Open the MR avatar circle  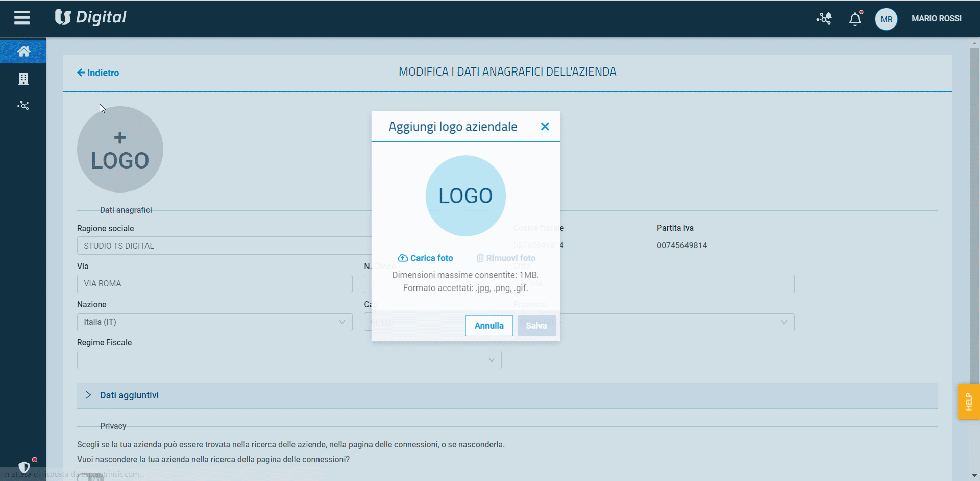886,19
